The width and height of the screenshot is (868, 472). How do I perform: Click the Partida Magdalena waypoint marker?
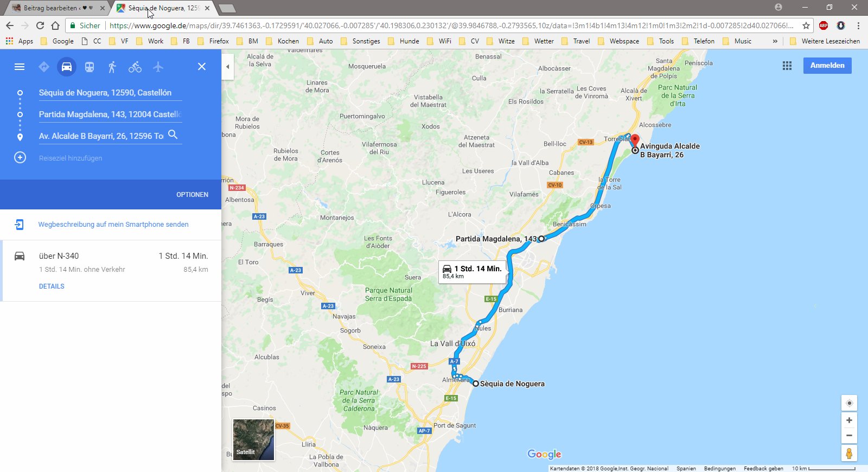(541, 239)
